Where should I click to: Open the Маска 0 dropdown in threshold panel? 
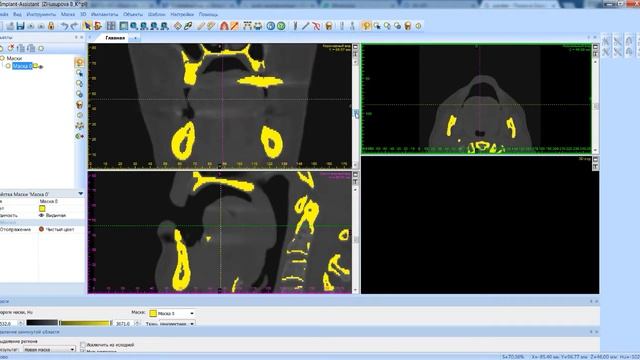(192, 313)
